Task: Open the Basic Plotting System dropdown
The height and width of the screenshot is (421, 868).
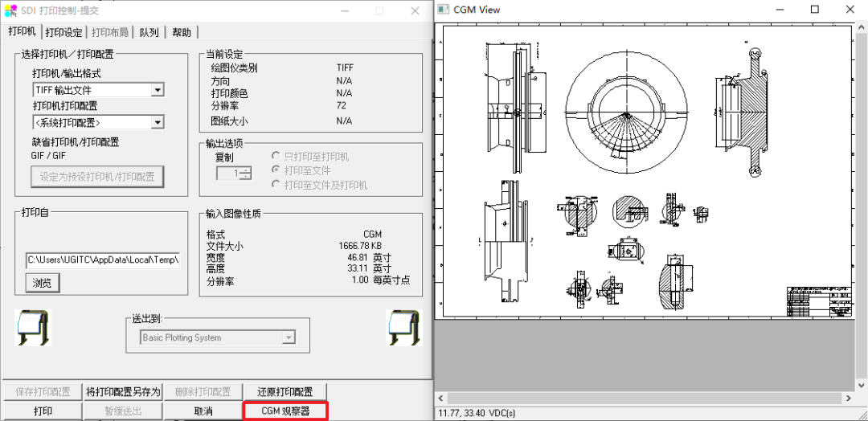Action: (x=301, y=338)
